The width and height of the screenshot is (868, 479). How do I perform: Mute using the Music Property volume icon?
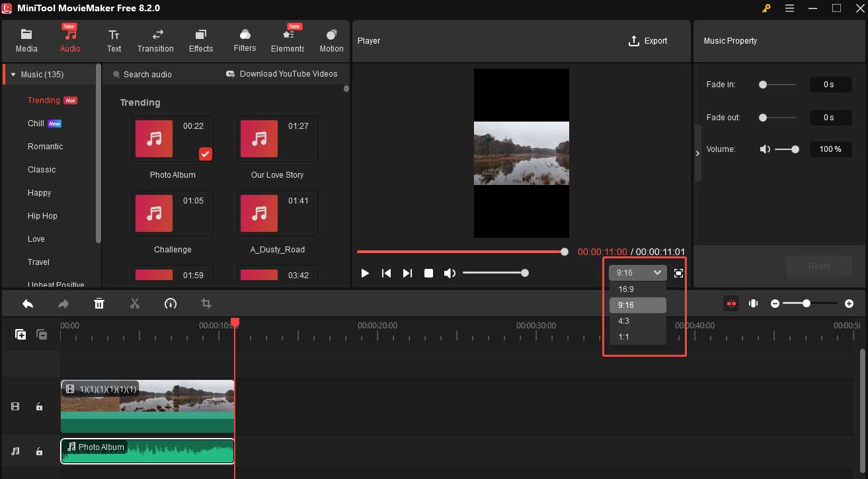pos(765,149)
